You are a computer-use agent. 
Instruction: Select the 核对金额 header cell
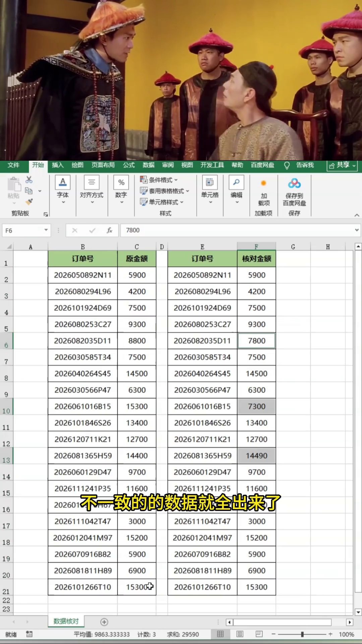(256, 259)
